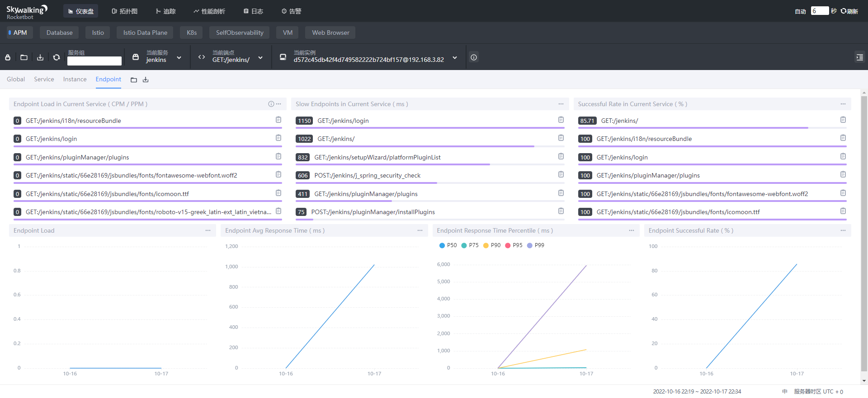The height and width of the screenshot is (398, 868).
Task: Click GET:/jenkins/login in Successful Rate list
Action: [x=622, y=157]
